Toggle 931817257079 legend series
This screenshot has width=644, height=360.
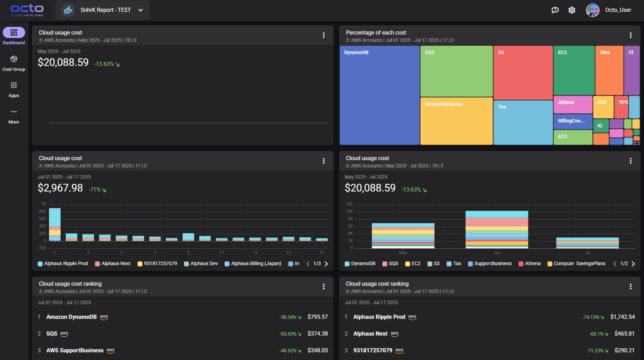(157, 264)
